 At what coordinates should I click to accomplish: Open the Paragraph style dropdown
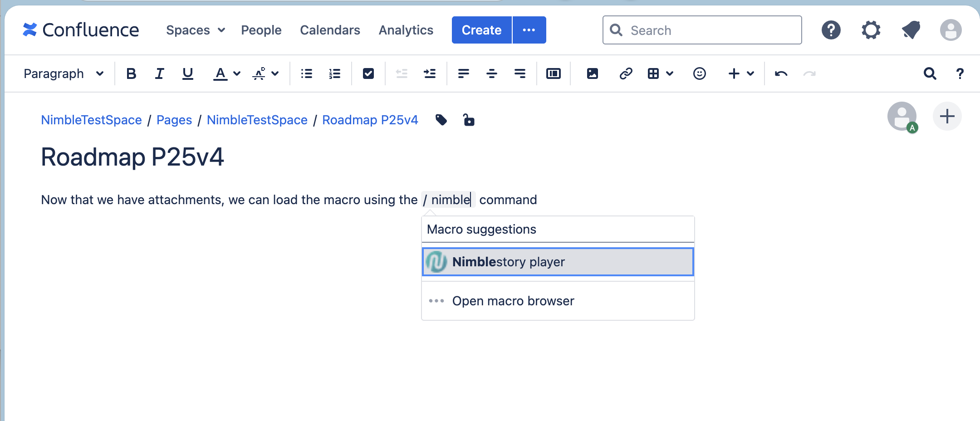click(x=64, y=73)
